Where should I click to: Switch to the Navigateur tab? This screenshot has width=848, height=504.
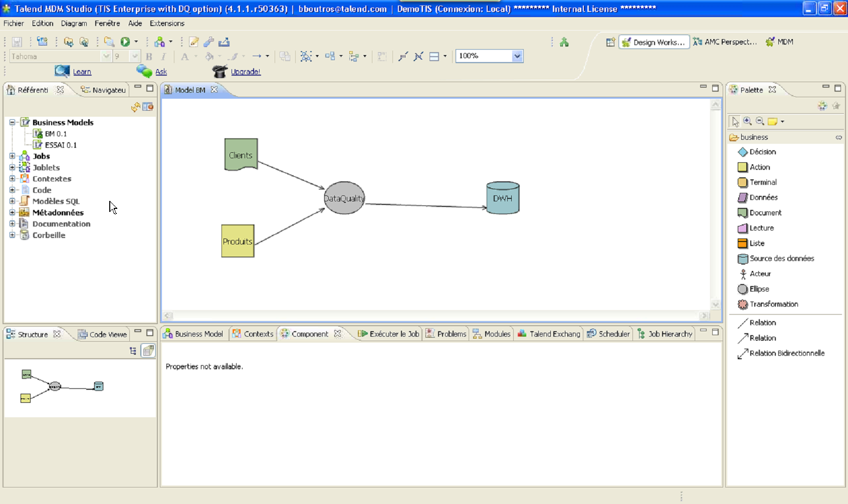click(103, 90)
